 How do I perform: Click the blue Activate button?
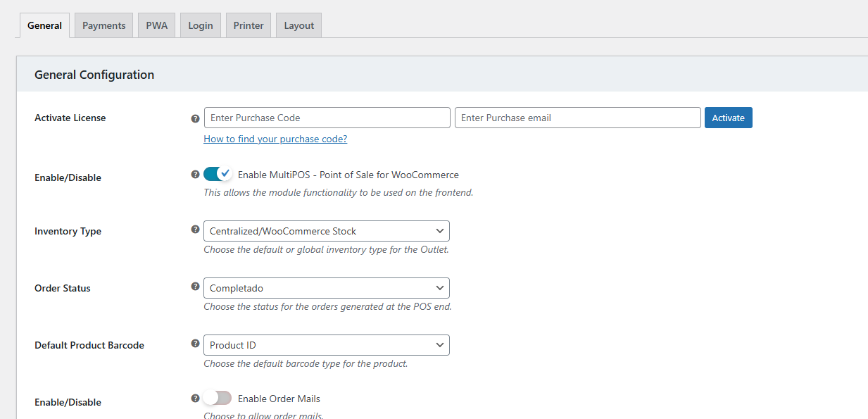pyautogui.click(x=729, y=118)
